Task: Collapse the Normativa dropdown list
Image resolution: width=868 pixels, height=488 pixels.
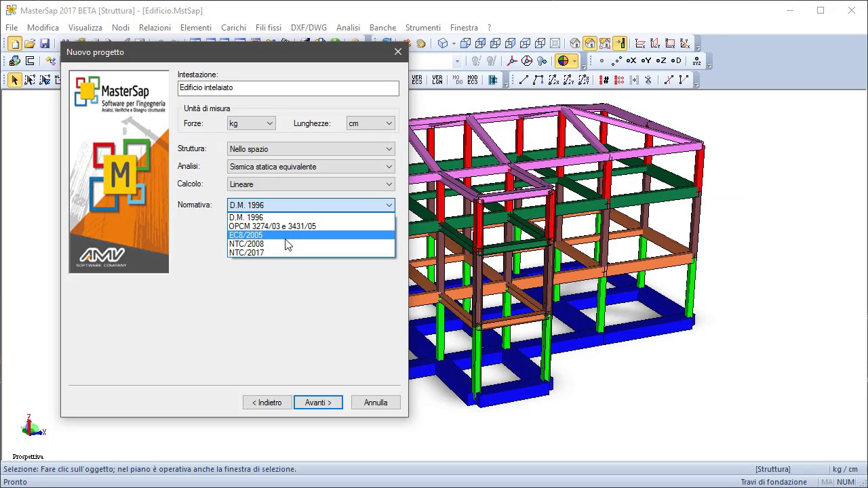Action: tap(389, 205)
